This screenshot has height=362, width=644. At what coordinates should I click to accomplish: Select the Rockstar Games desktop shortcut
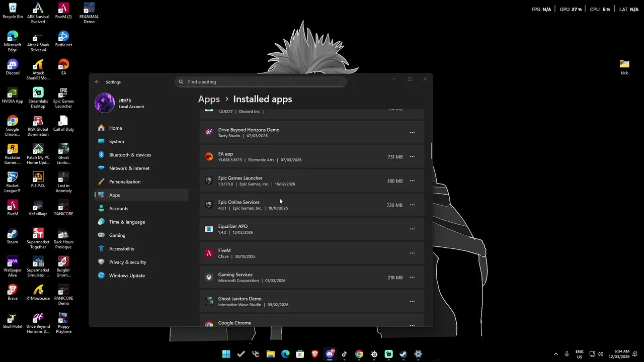tap(13, 154)
